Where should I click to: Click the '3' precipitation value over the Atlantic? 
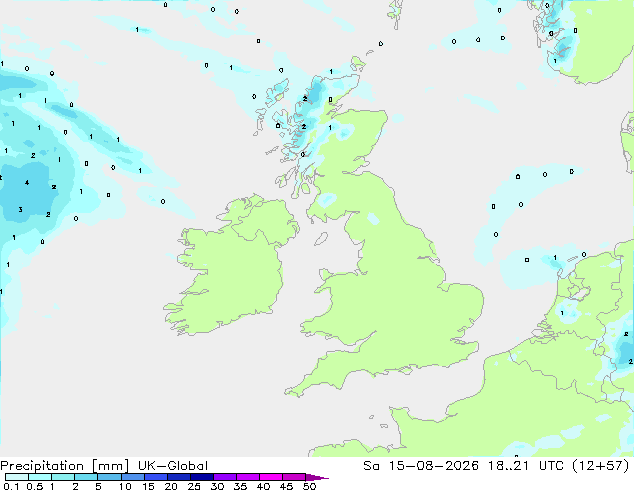click(20, 209)
